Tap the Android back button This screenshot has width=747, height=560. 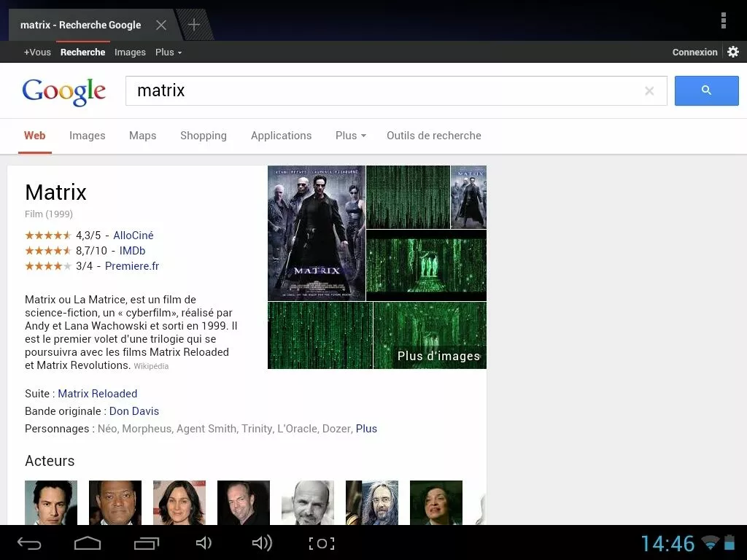coord(29,542)
